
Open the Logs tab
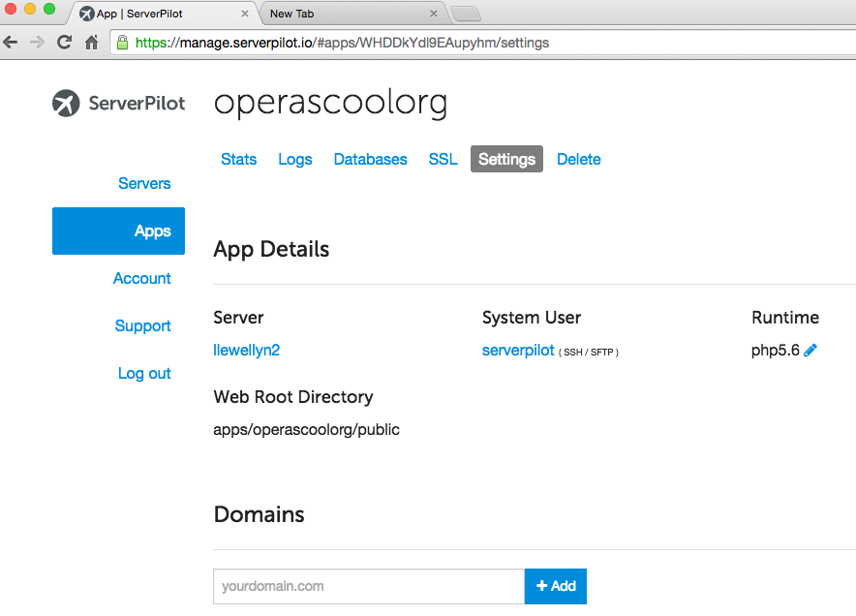click(x=294, y=159)
